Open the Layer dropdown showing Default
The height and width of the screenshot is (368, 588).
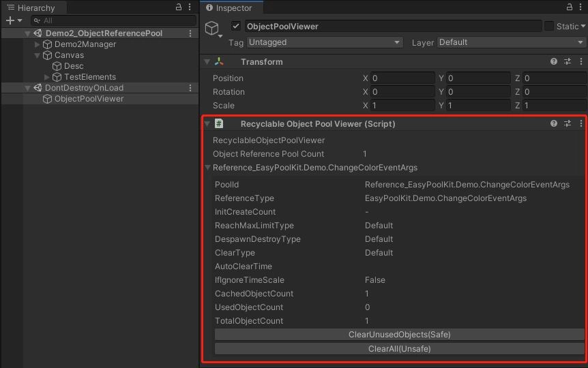(x=512, y=42)
